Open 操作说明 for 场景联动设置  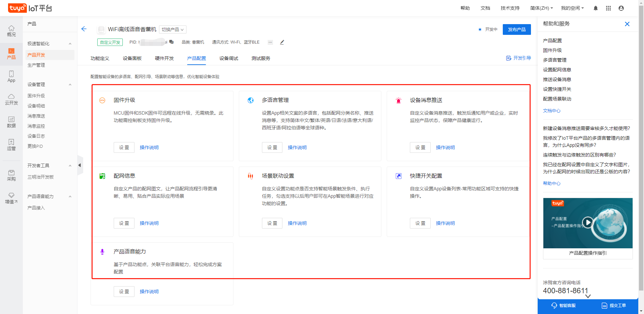(x=297, y=223)
